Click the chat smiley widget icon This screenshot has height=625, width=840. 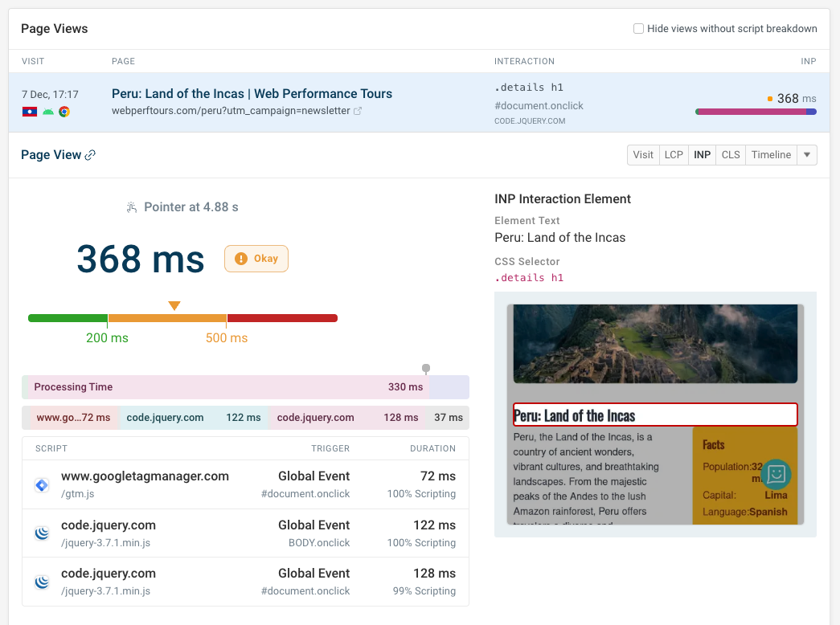[x=776, y=474]
